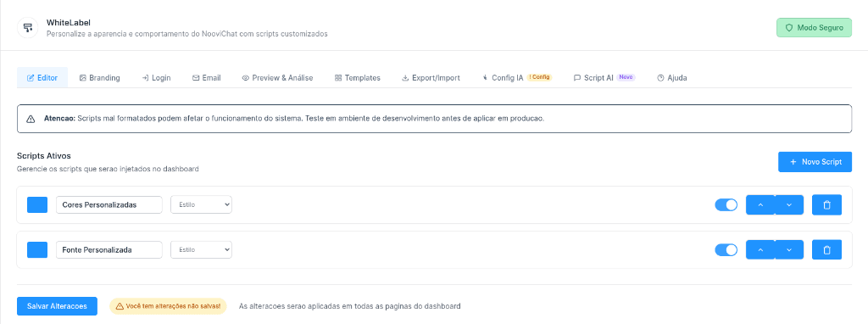The width and height of the screenshot is (868, 324).
Task: Switch to the Templates tab
Action: coord(358,77)
